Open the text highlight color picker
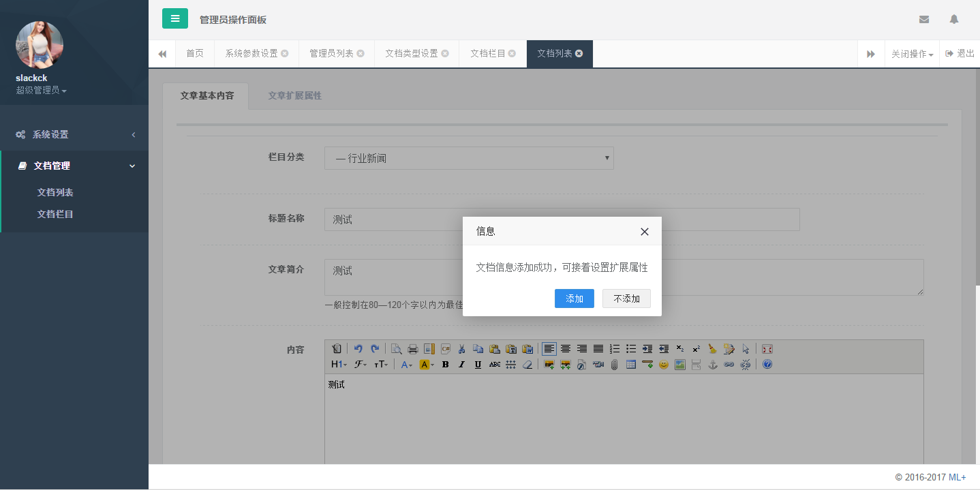The image size is (980, 490). 427,365
